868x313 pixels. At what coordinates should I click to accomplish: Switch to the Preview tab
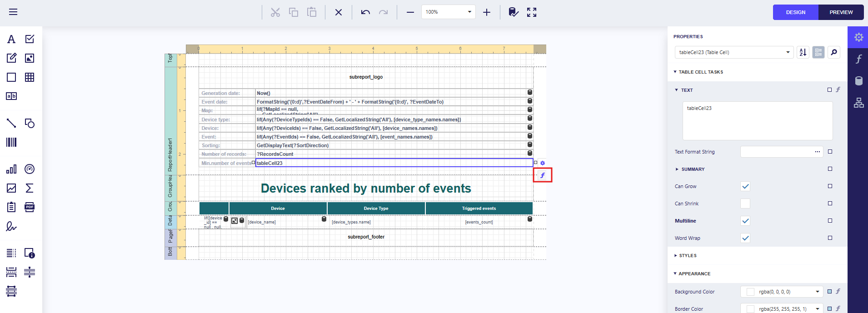[841, 12]
